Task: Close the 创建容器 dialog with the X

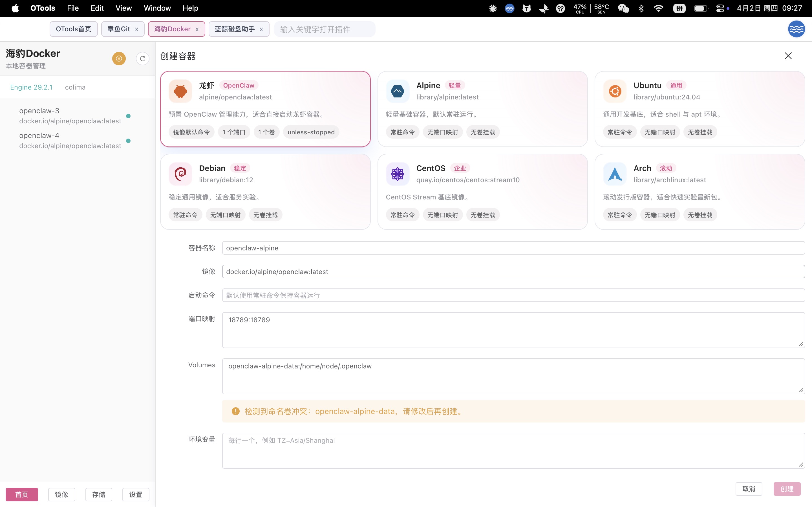Action: 788,56
